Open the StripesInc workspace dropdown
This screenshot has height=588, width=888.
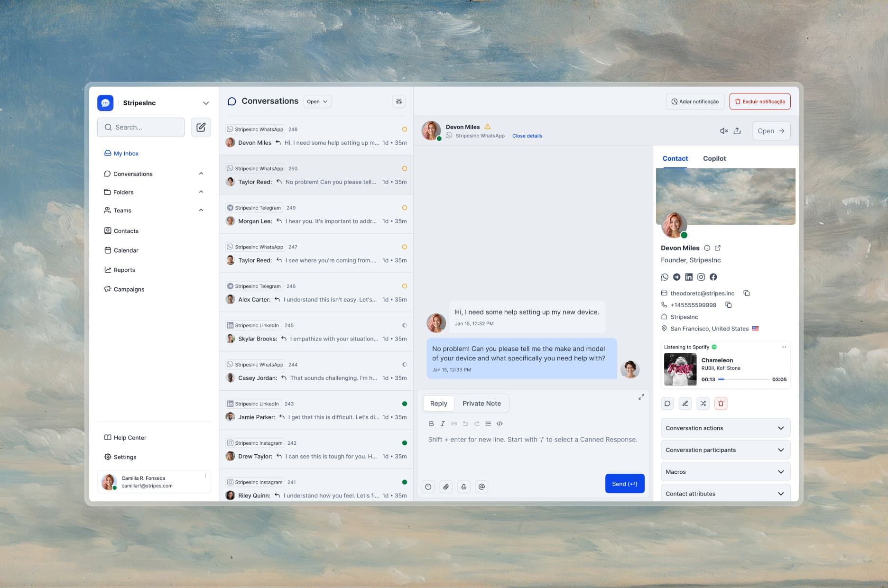(206, 103)
